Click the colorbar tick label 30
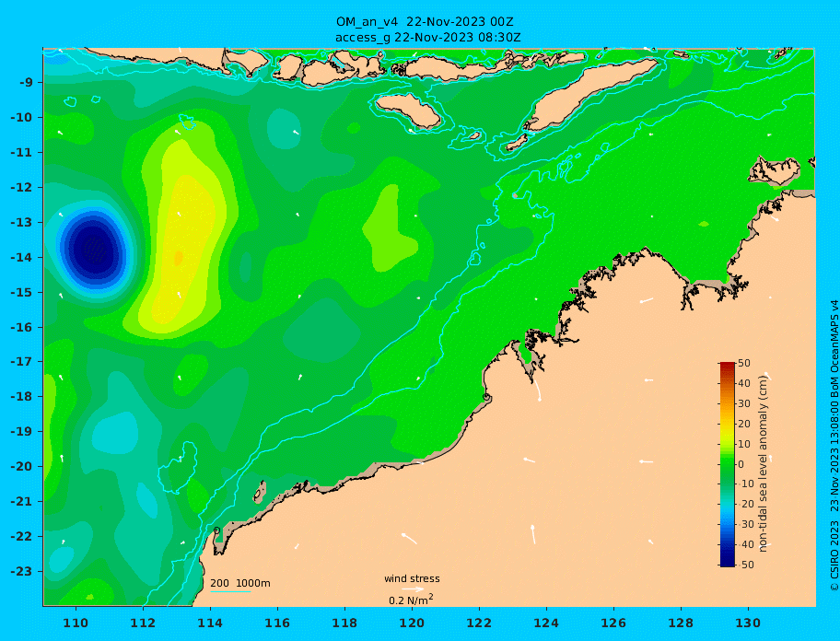The height and width of the screenshot is (641, 840). (x=744, y=403)
